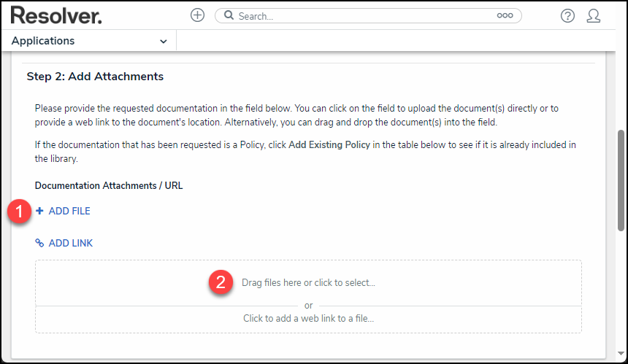Open the user profile icon

pyautogui.click(x=594, y=15)
